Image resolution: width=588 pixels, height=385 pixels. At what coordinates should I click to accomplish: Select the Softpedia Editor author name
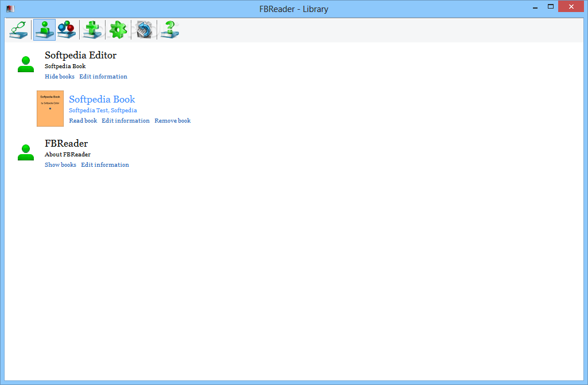(x=81, y=55)
